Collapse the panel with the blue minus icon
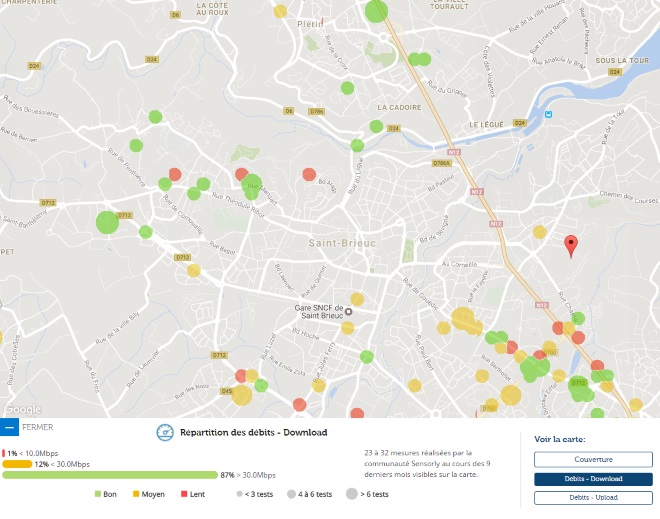 click(x=9, y=427)
